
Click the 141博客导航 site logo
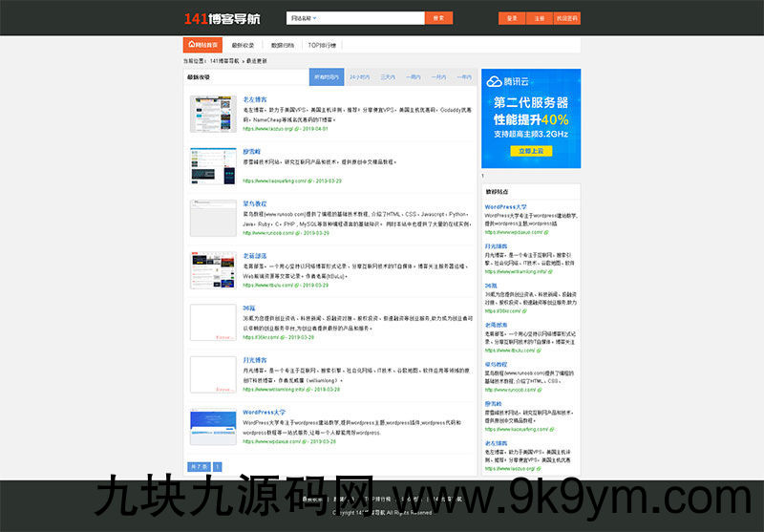(222, 18)
